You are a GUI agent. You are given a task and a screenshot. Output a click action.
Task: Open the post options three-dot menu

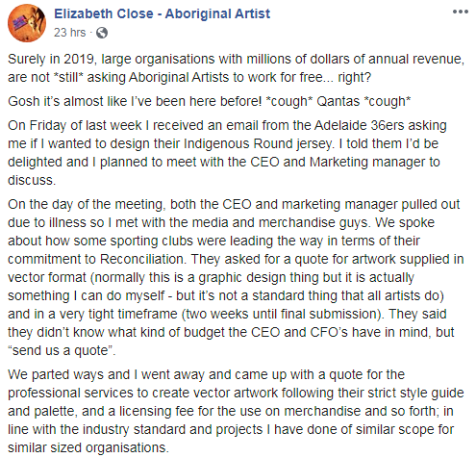point(461,12)
